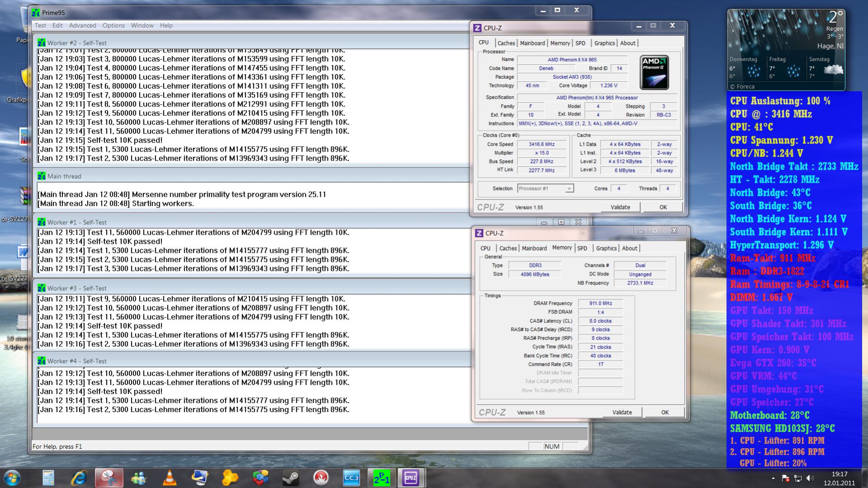
Task: Open the Help menu in Prime95
Action: pyautogui.click(x=166, y=25)
